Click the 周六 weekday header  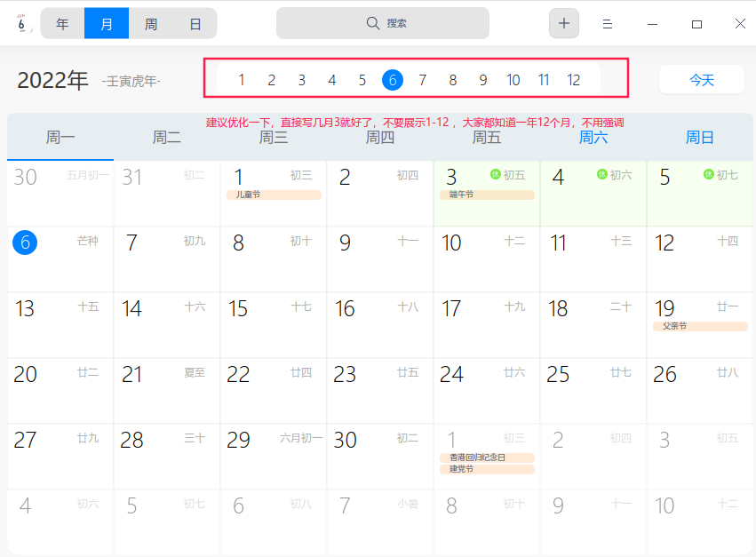coord(593,138)
